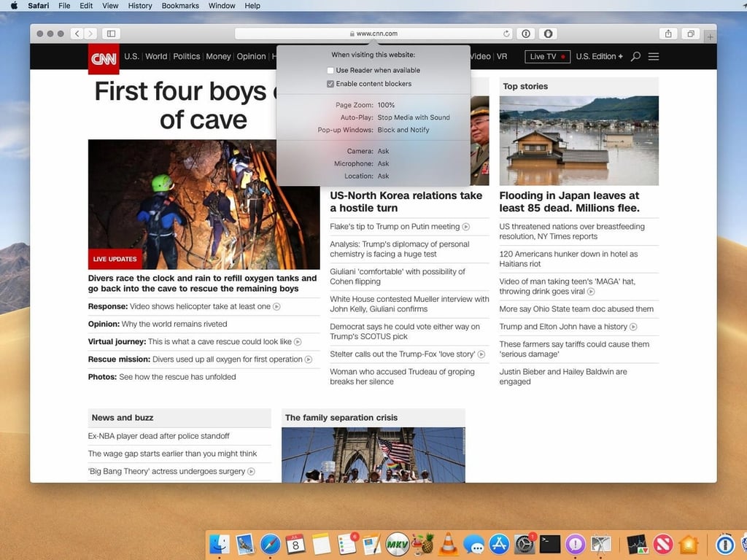Open the cave rescue divers photo

204,205
